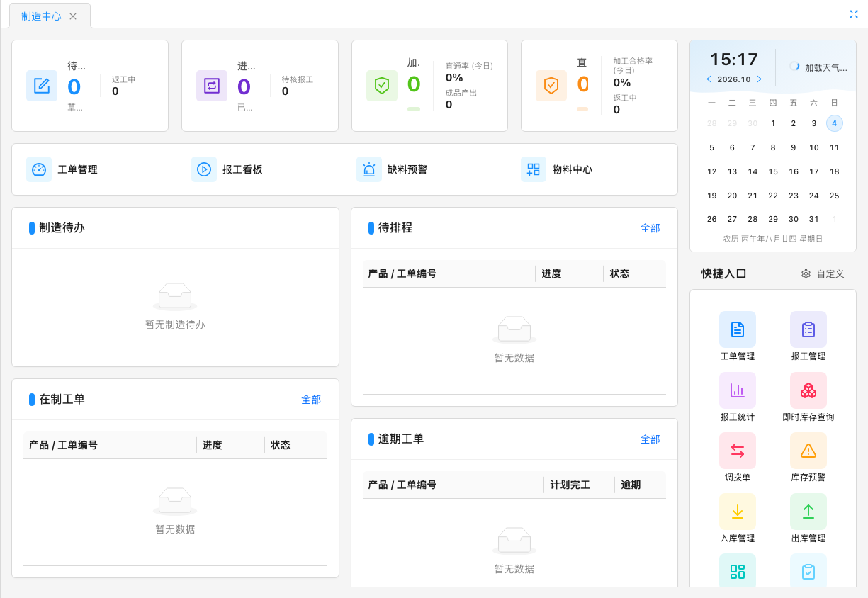Go to next month in calendar
Image resolution: width=868 pixels, height=598 pixels.
(x=760, y=79)
